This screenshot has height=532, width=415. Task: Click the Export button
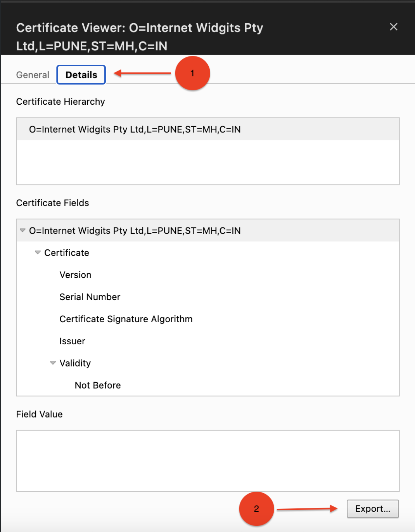point(372,509)
